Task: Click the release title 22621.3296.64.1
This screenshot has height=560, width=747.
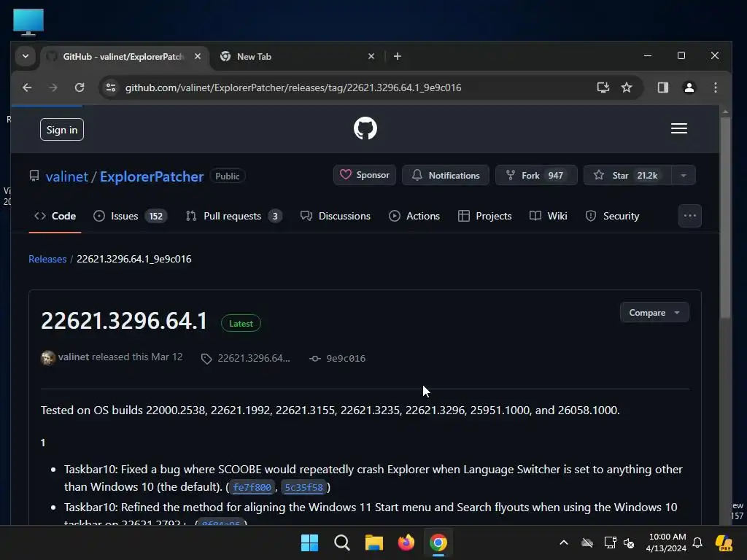Action: point(124,321)
